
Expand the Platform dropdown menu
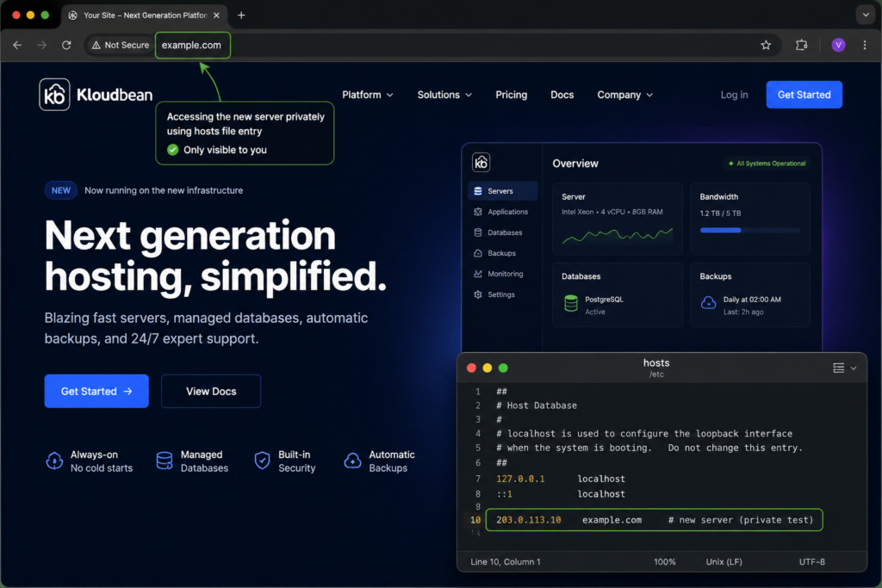(x=368, y=95)
